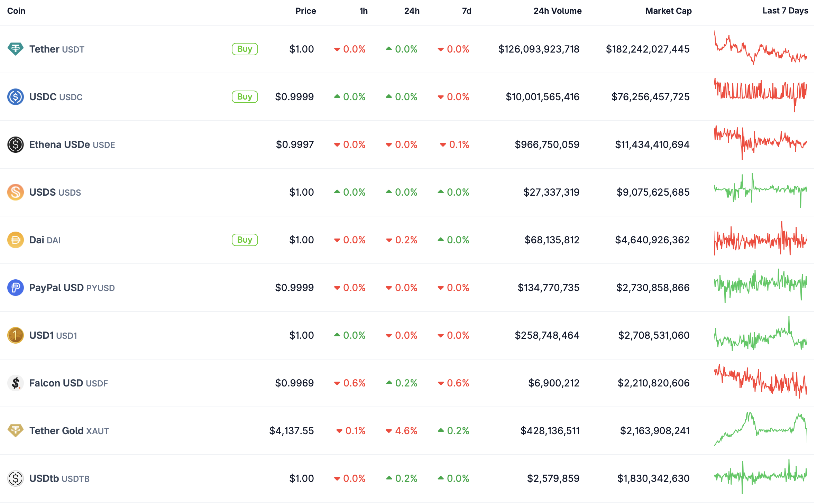Click the USDS orange coin icon
The height and width of the screenshot is (504, 817).
click(16, 192)
